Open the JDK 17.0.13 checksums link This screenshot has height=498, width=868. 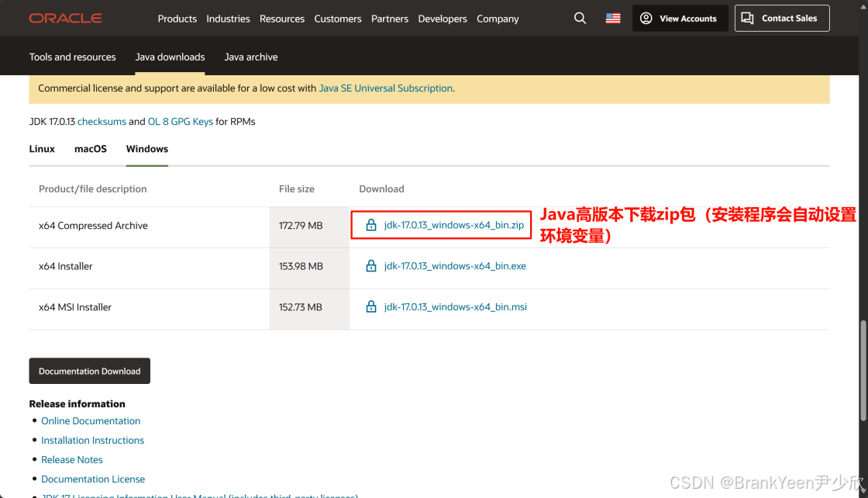[102, 121]
